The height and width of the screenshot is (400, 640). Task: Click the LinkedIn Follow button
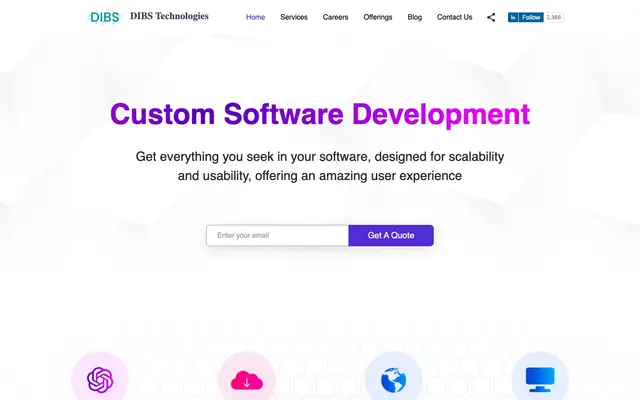tap(526, 17)
